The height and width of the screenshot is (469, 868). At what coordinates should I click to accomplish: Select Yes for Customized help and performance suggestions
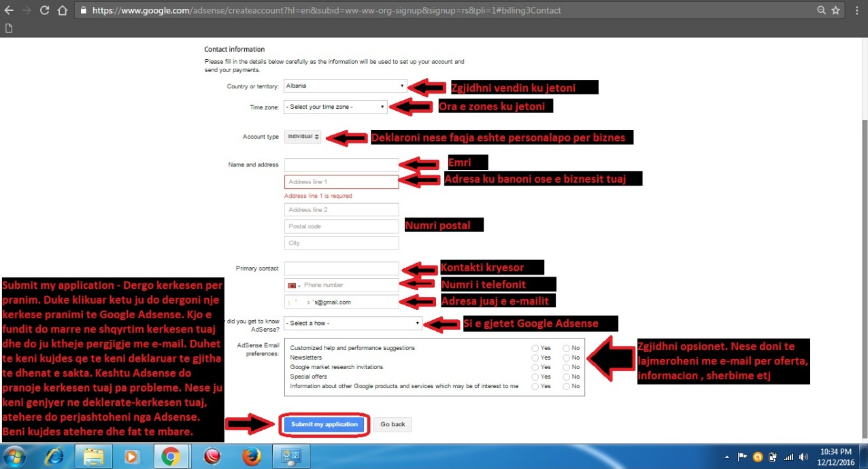(535, 348)
